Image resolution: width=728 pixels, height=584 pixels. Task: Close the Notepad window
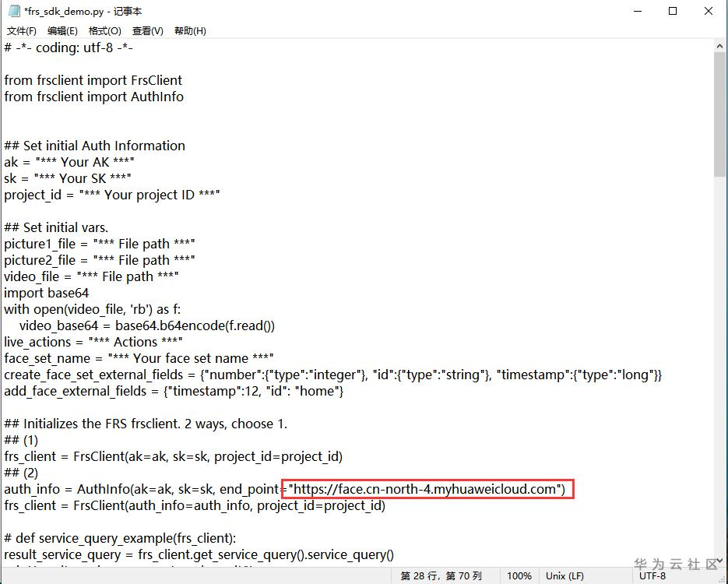coord(708,11)
